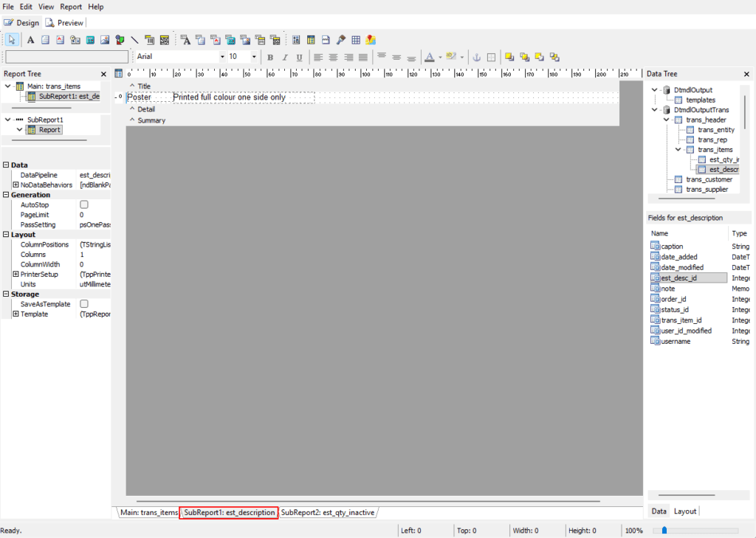Switch to the Preview tab
Screen dimensions: 756x538
click(65, 23)
